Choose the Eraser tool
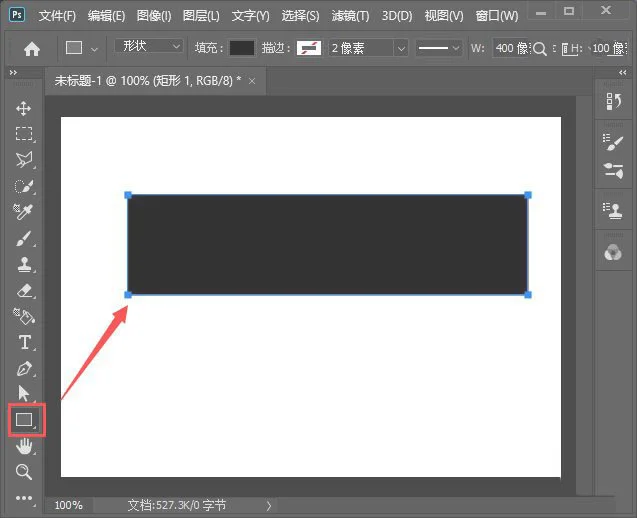This screenshot has width=637, height=518. (x=24, y=290)
